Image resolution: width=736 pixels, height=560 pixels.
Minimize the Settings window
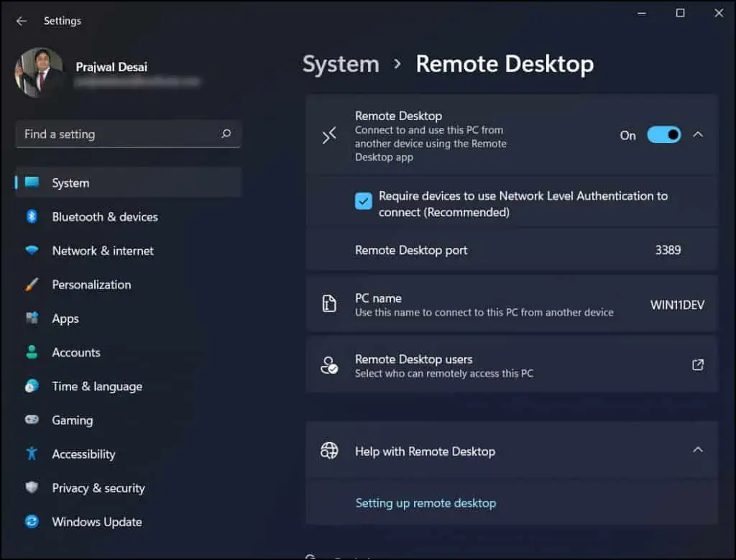coord(642,13)
